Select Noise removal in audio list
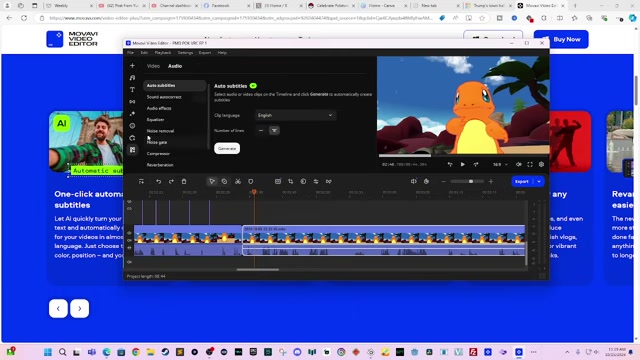 coord(160,131)
